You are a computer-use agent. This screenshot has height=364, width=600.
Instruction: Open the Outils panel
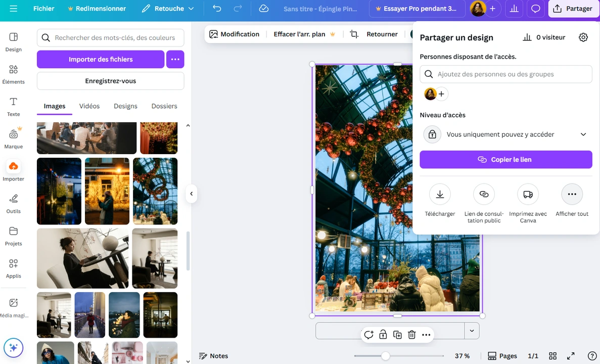13,203
